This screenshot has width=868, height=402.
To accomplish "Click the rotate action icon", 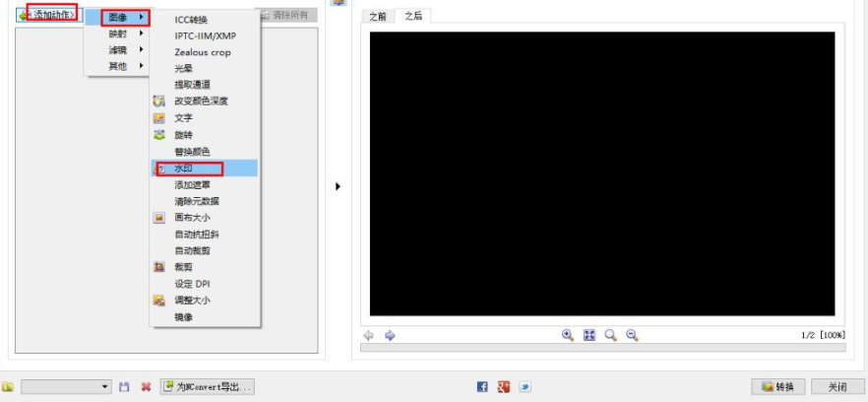I will coord(158,134).
